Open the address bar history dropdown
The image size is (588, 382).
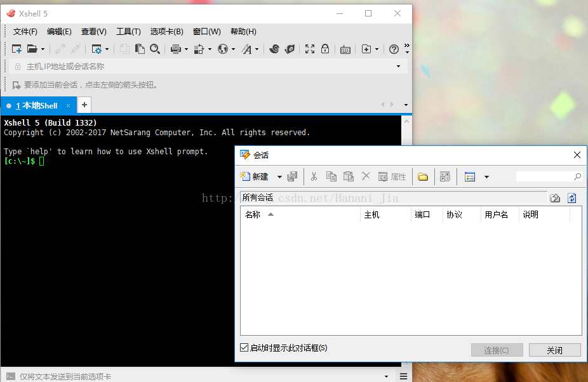pyautogui.click(x=398, y=67)
